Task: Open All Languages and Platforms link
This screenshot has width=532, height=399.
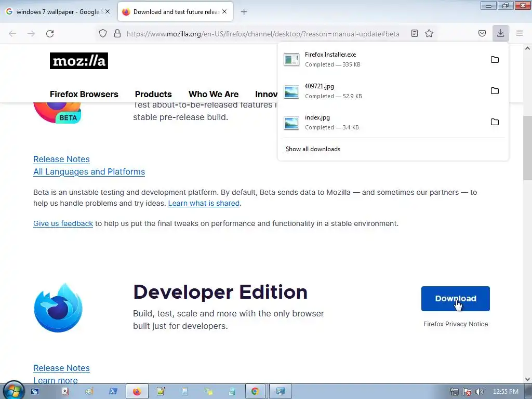Action: click(89, 171)
